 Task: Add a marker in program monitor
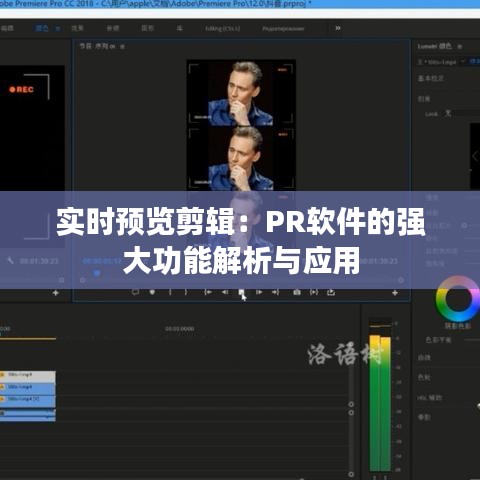tap(152, 292)
